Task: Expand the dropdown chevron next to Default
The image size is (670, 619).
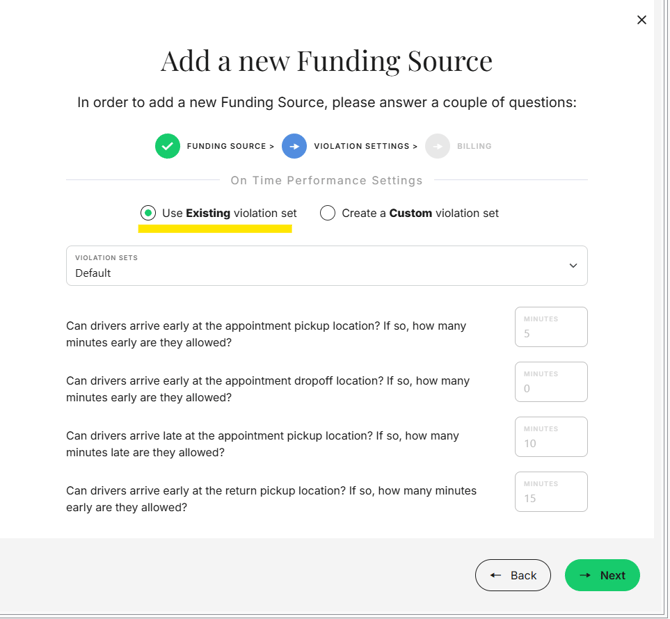Action: pos(573,266)
